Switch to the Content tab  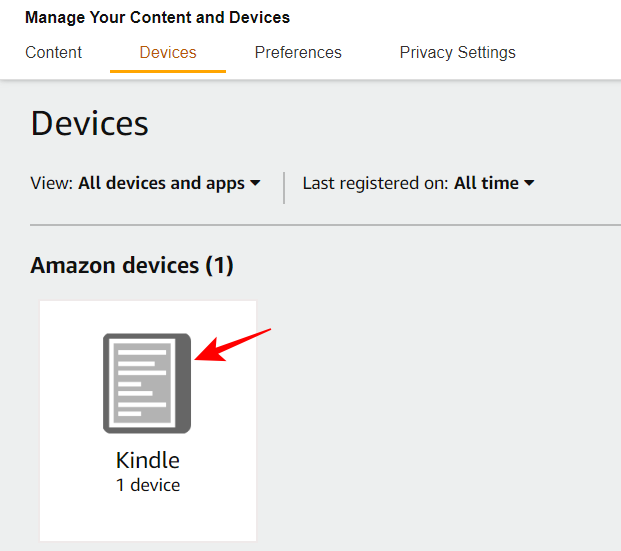54,53
